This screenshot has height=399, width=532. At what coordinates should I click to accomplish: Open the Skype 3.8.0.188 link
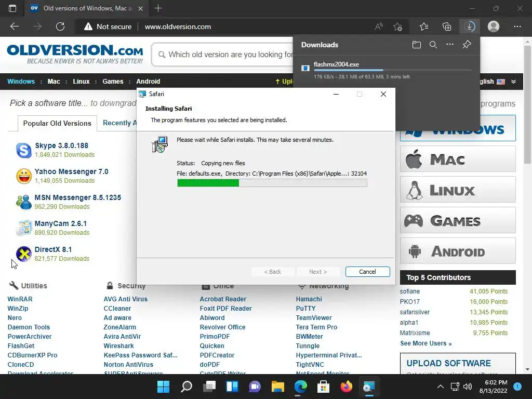coord(61,145)
